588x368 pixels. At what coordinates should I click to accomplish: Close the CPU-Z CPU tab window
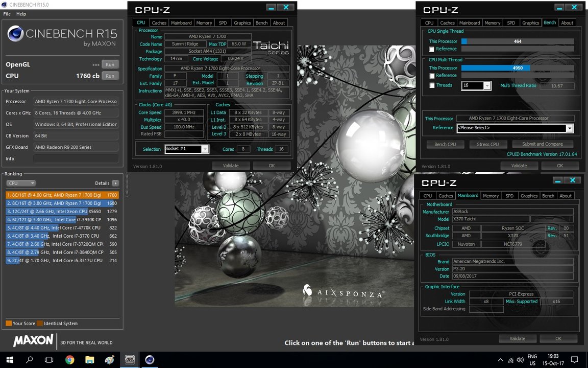pos(286,8)
